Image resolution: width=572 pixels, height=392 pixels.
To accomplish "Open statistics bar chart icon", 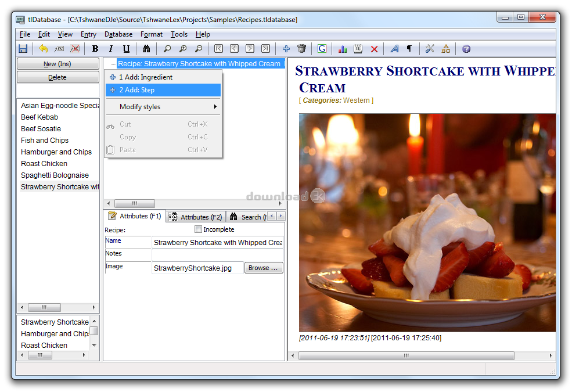I will click(x=342, y=49).
